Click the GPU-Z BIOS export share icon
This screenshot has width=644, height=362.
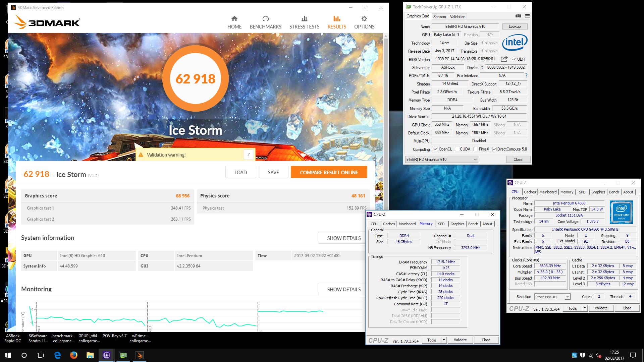point(504,59)
